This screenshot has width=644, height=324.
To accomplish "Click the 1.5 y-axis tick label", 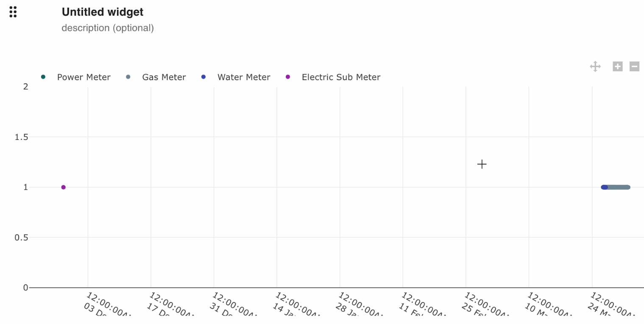I will [21, 137].
